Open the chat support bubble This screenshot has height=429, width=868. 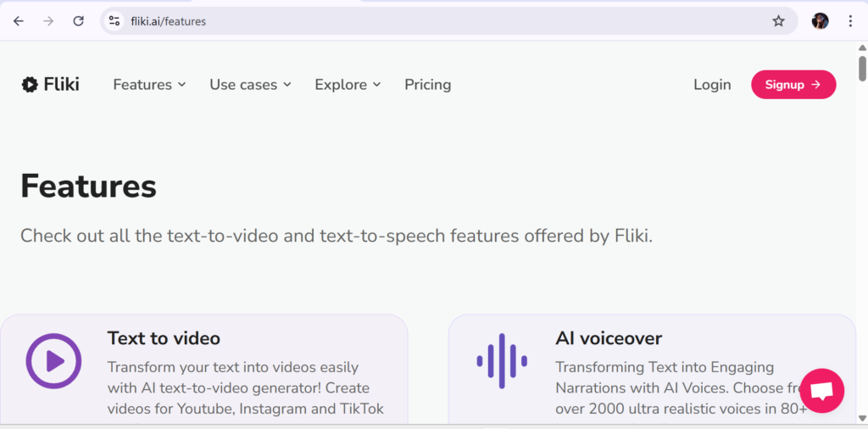[821, 391]
